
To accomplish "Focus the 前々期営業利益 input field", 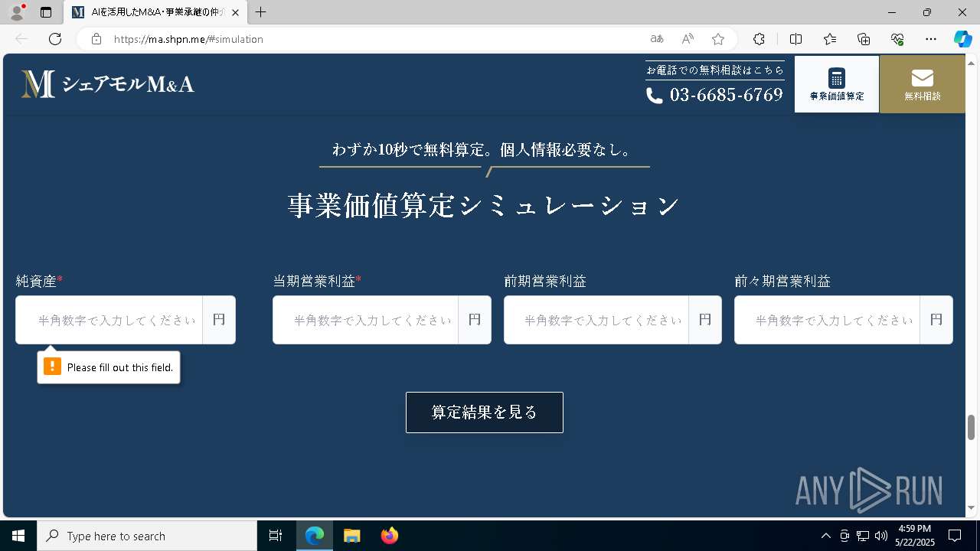I will pos(827,320).
